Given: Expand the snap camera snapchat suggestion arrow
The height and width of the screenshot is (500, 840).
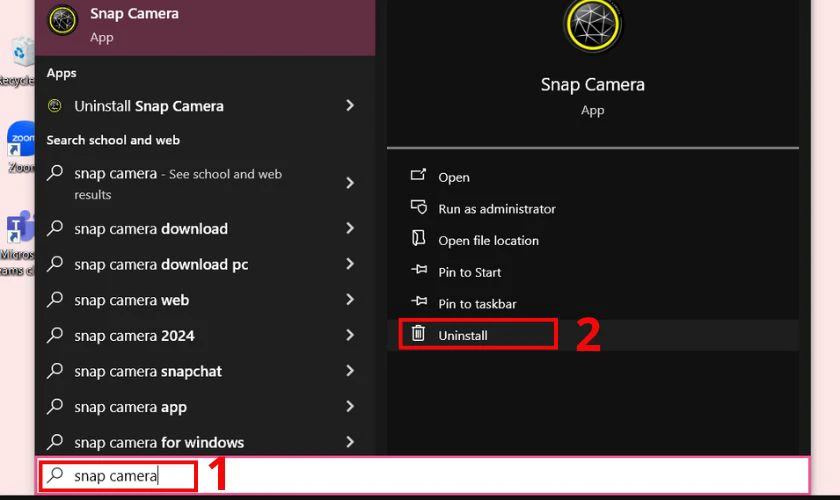Looking at the screenshot, I should 350,371.
